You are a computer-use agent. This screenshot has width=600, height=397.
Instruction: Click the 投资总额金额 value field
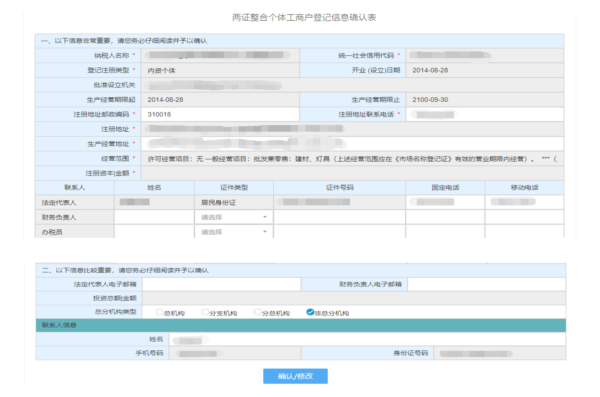pyautogui.click(x=354, y=298)
